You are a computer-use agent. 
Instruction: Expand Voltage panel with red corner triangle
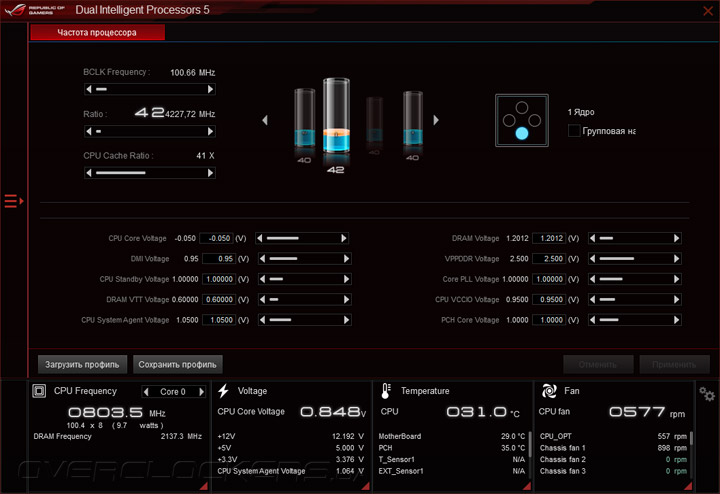tap(366, 486)
